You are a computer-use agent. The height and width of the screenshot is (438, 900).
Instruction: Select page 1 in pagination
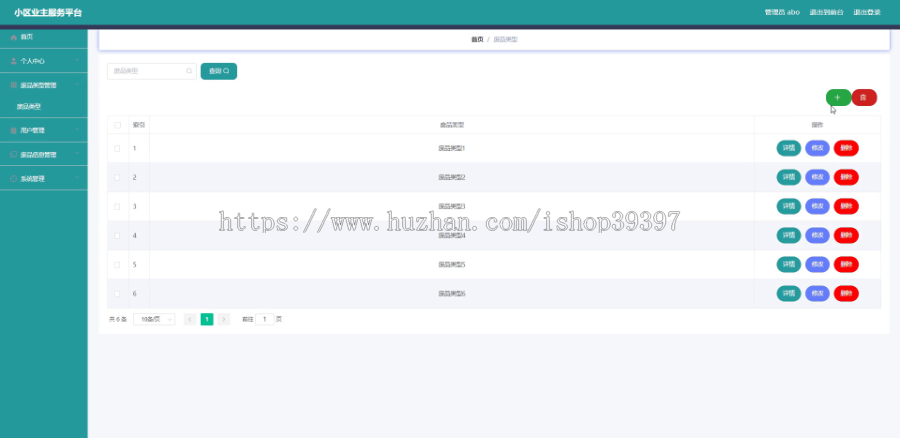[207, 319]
